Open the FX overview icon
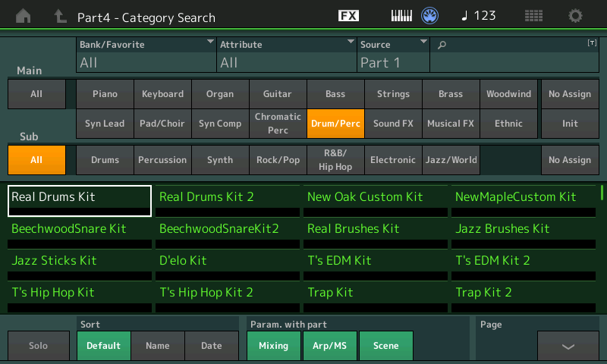 348,16
